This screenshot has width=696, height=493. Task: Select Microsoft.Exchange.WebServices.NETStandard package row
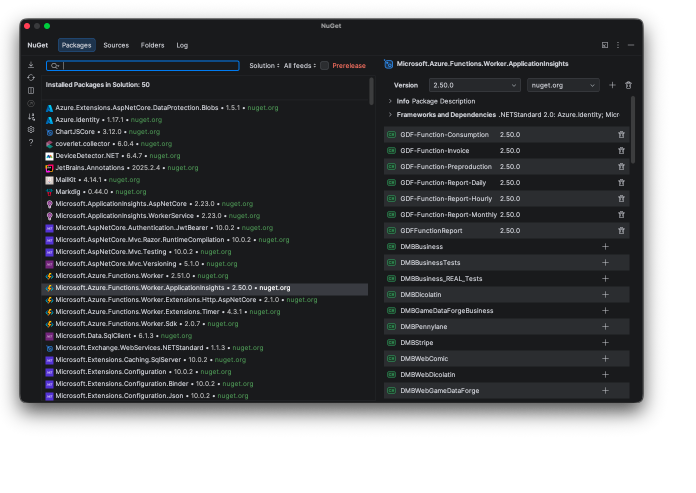tap(205, 347)
